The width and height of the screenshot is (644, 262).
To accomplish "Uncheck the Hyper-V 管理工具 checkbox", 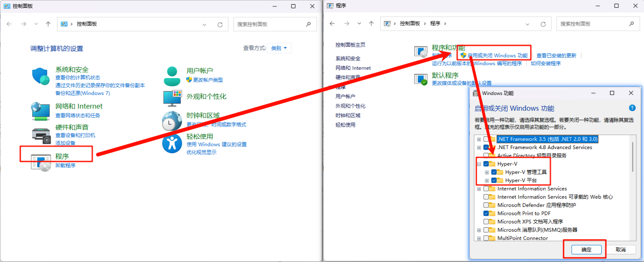I will pyautogui.click(x=494, y=172).
